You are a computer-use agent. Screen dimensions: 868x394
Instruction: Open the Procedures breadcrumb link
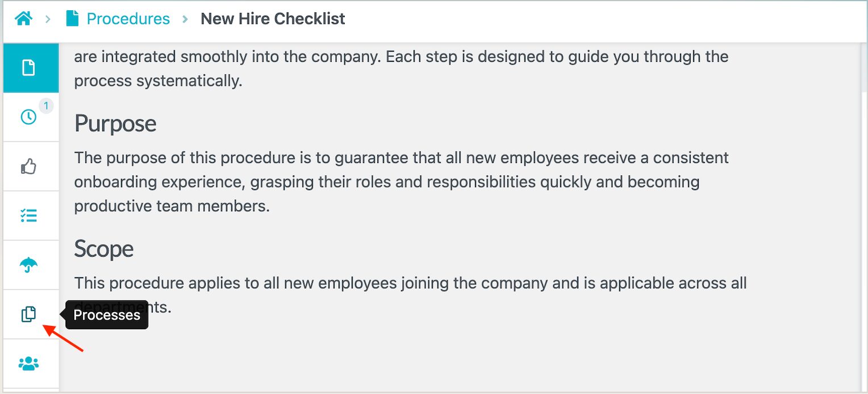(128, 19)
